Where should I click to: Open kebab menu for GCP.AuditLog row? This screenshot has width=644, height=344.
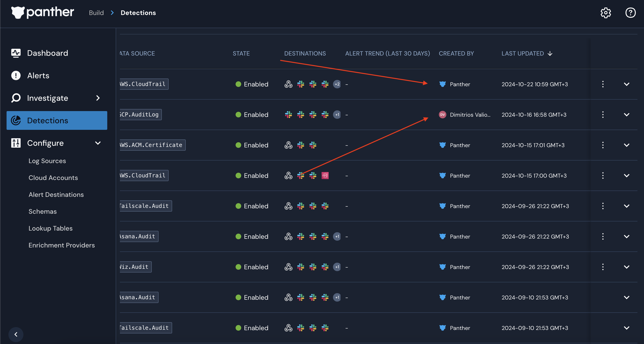coord(603,115)
